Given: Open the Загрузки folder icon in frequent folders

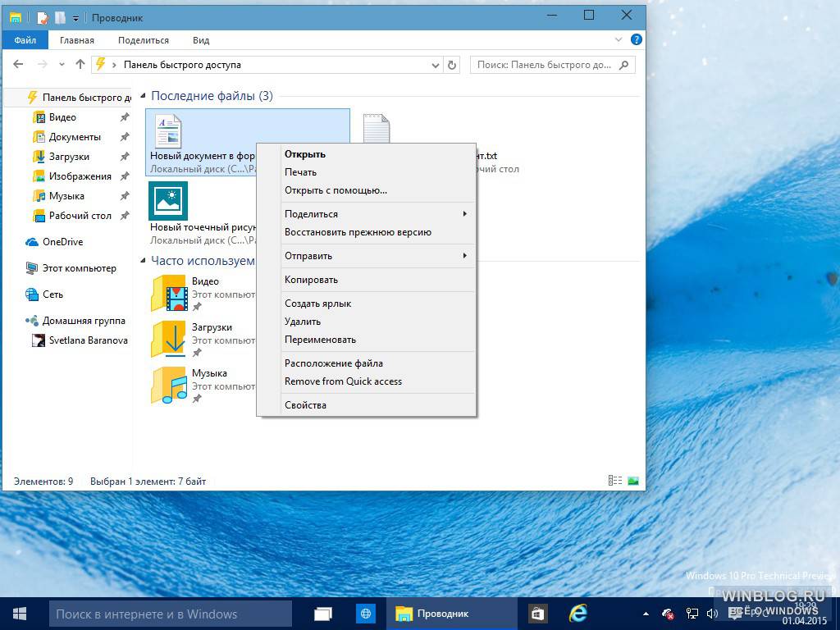Looking at the screenshot, I should coord(169,339).
